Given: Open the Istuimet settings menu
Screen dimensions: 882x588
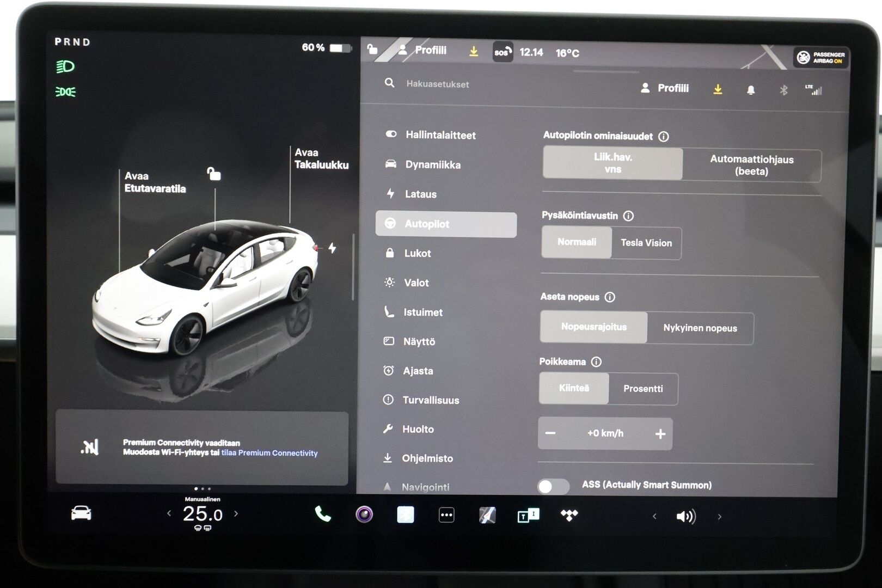Looking at the screenshot, I should point(414,312).
